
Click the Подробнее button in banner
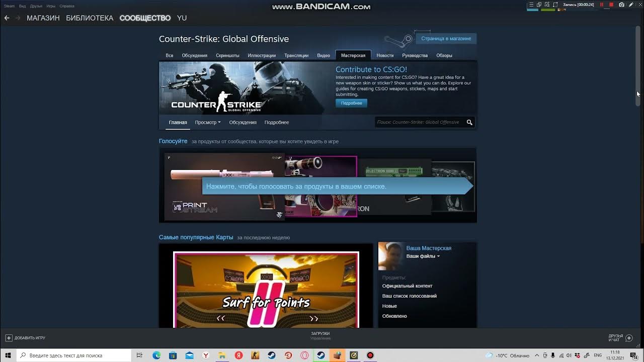(x=351, y=103)
